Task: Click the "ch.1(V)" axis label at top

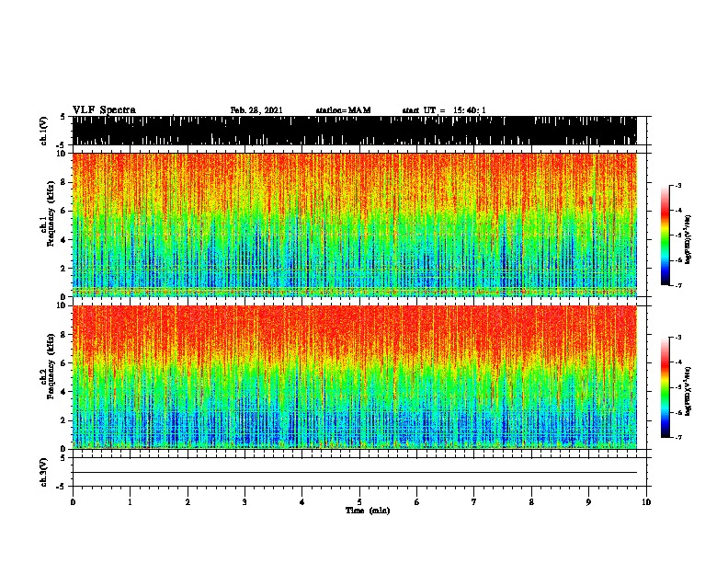Action: [44, 131]
